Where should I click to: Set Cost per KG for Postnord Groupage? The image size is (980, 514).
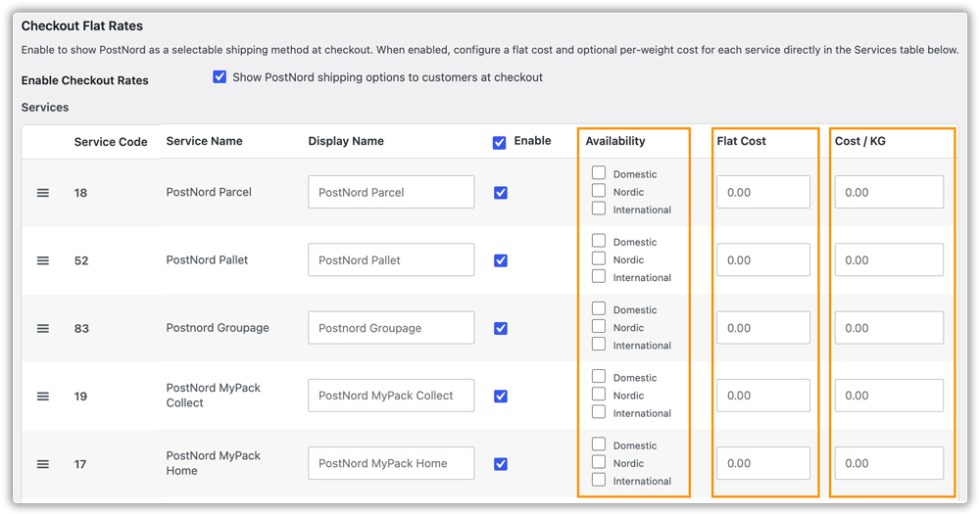pyautogui.click(x=889, y=328)
